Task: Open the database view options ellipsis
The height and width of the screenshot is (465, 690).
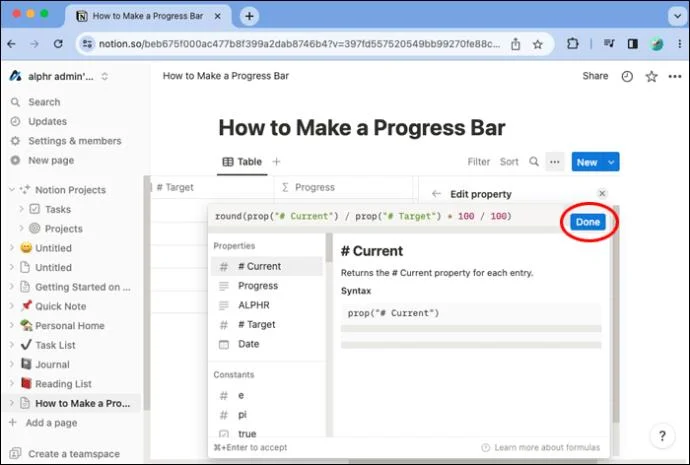Action: tap(554, 162)
